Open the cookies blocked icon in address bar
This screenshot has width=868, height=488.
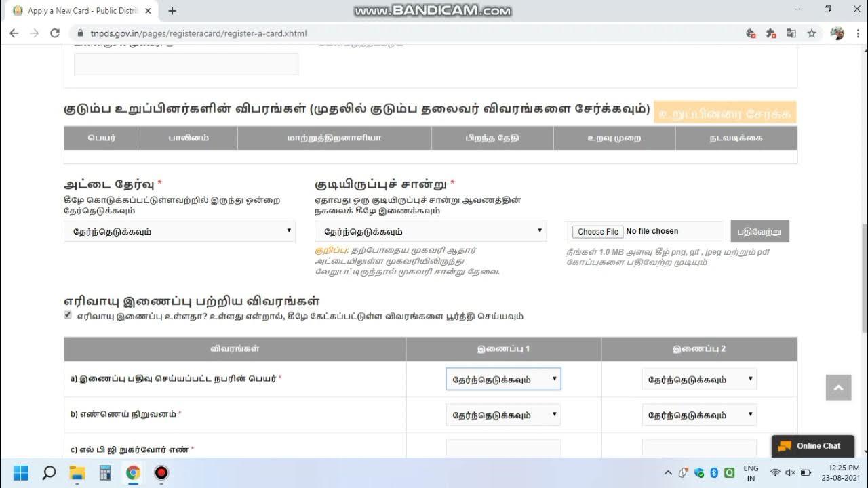pos(751,33)
